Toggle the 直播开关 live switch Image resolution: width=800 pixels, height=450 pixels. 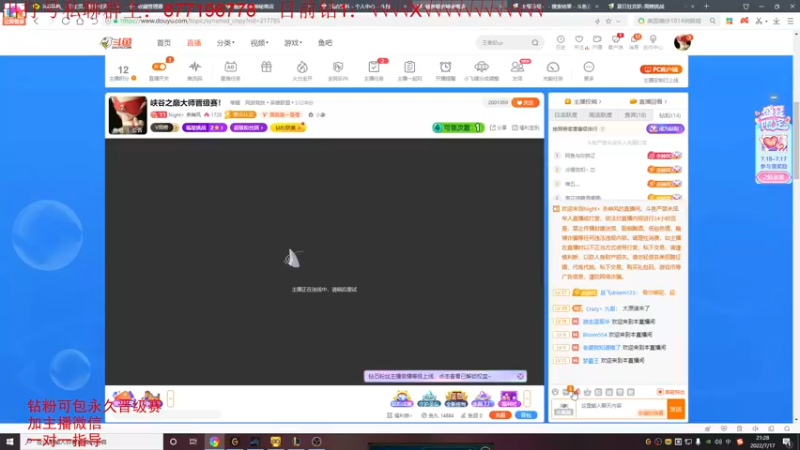tap(159, 67)
